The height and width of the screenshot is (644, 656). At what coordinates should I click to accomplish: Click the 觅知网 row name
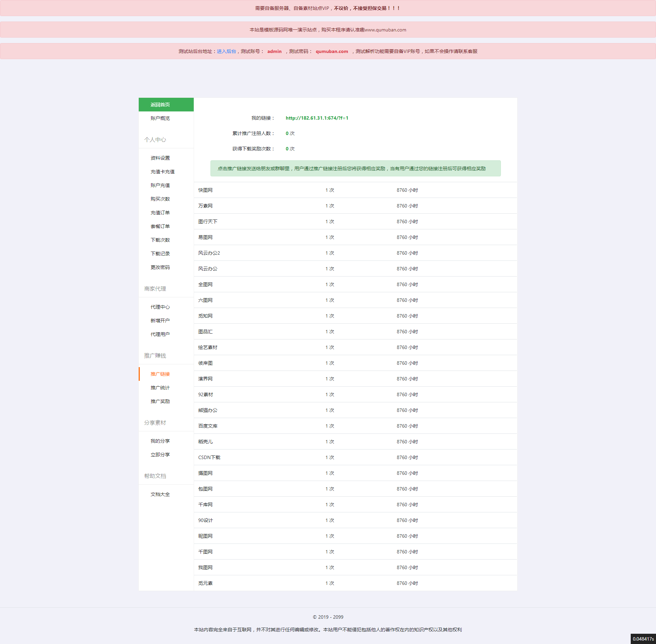click(x=205, y=316)
